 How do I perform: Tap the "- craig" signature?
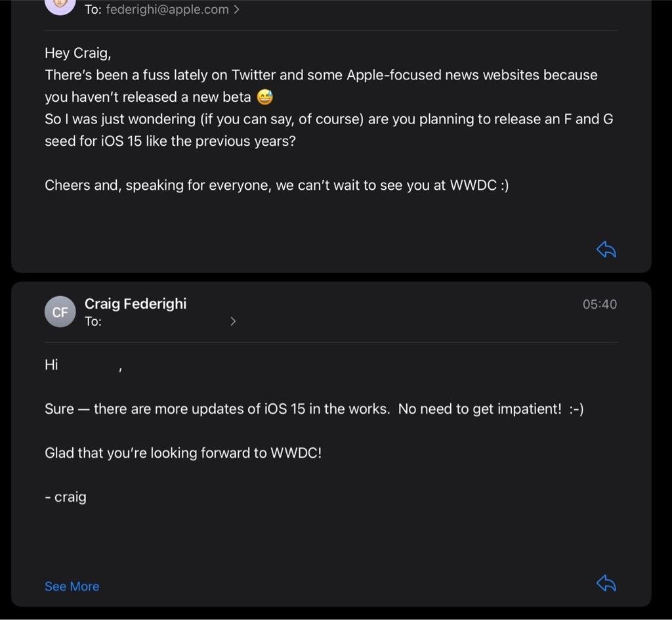66,497
